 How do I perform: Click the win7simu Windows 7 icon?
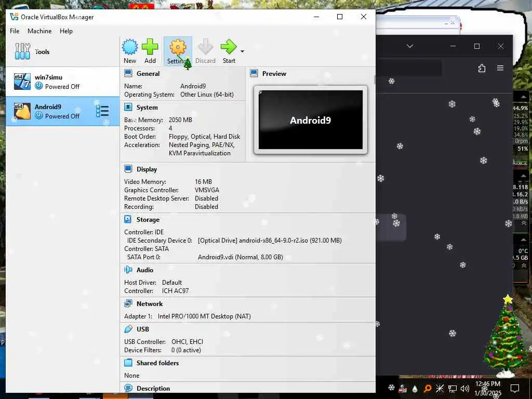(x=22, y=82)
